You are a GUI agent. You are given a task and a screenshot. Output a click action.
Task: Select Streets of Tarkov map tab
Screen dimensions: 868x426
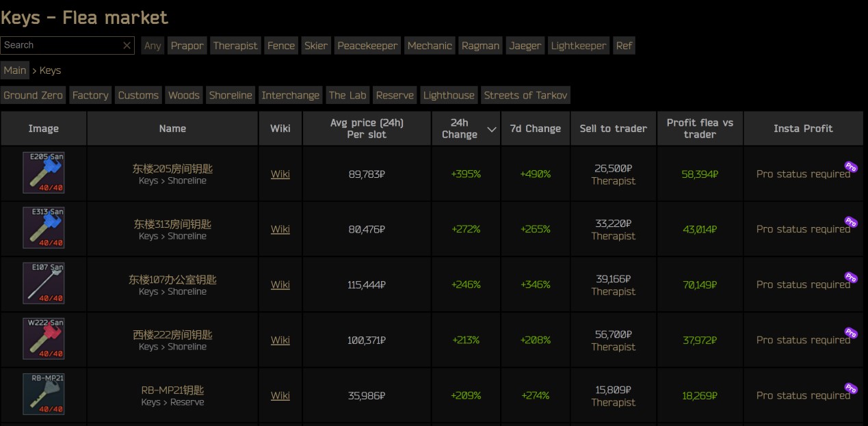[525, 95]
